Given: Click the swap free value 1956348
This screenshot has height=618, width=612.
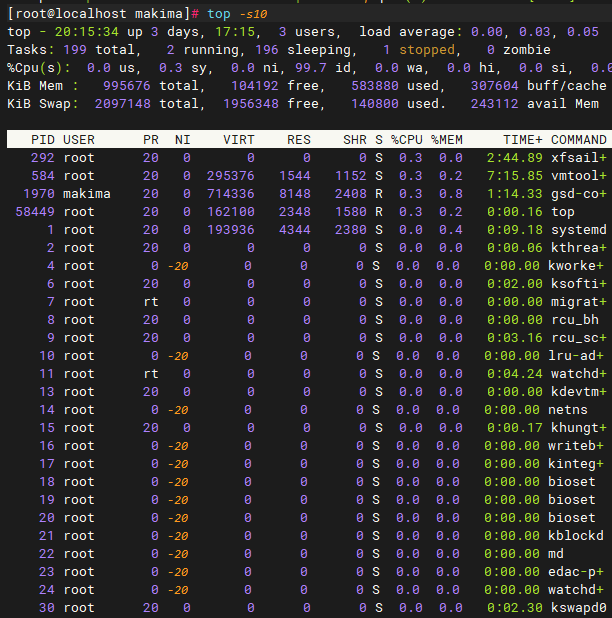Looking at the screenshot, I should point(251,104).
